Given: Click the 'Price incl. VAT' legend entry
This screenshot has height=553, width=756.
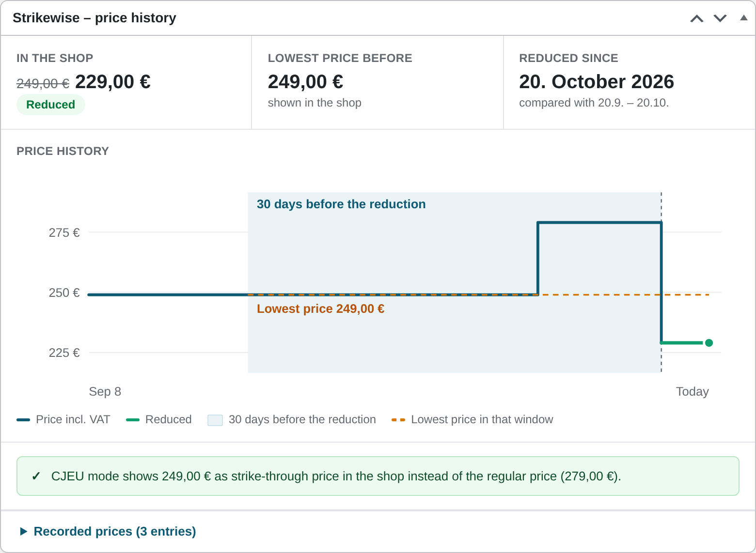Looking at the screenshot, I should point(63,419).
